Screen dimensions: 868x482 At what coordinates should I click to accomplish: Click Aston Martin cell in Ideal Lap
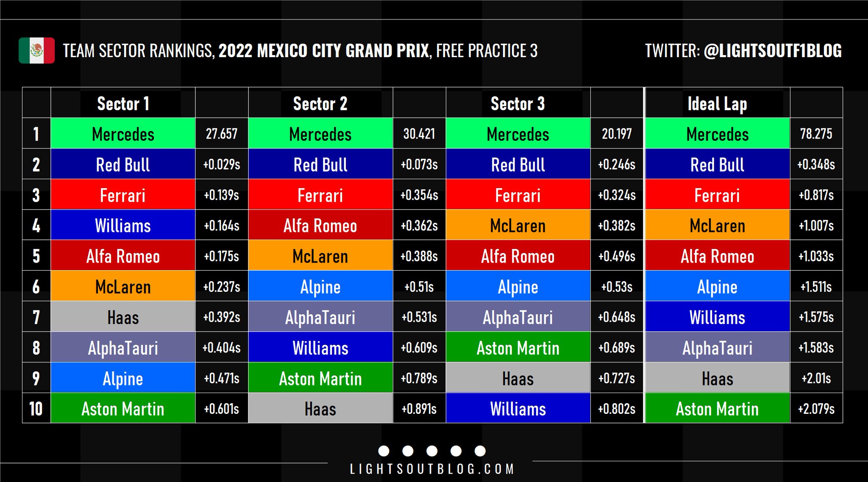pos(717,408)
